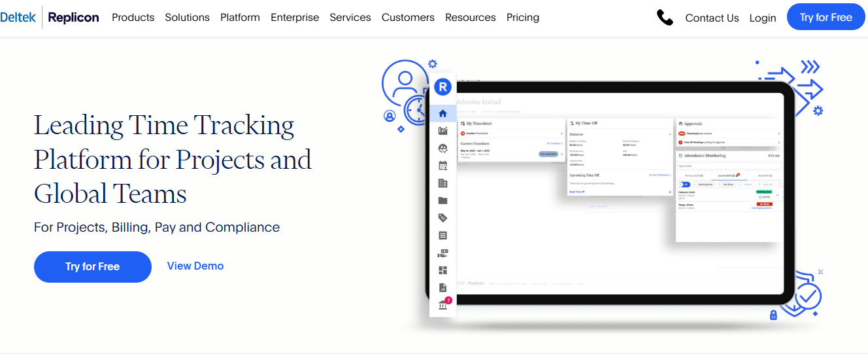Click the plus icon beside Book Time Off

click(670, 192)
